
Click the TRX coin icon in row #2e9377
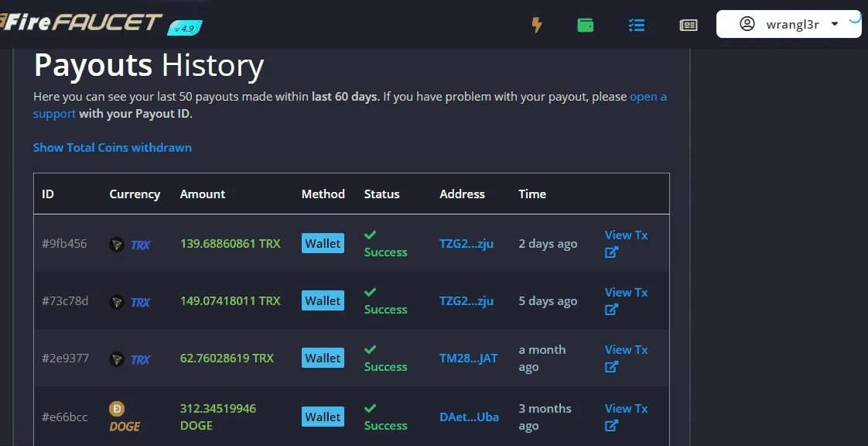pyautogui.click(x=116, y=359)
